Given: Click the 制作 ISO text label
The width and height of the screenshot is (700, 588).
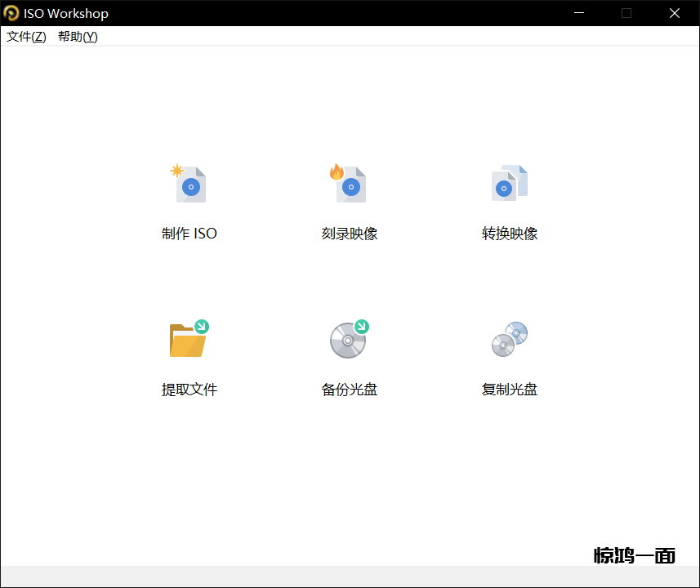Looking at the screenshot, I should [x=189, y=234].
